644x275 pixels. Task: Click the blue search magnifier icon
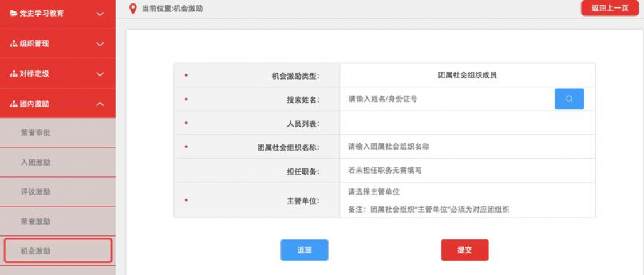pyautogui.click(x=569, y=99)
